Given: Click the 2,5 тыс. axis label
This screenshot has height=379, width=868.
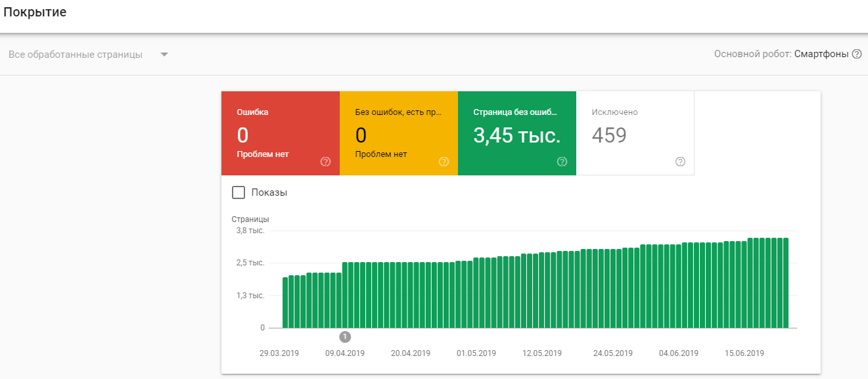Looking at the screenshot, I should tap(250, 263).
